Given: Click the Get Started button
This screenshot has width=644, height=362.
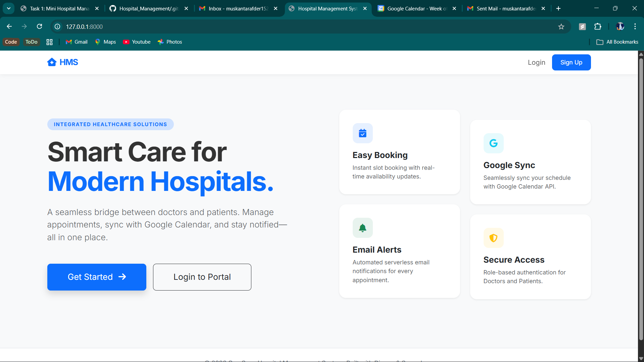Looking at the screenshot, I should coord(97,277).
